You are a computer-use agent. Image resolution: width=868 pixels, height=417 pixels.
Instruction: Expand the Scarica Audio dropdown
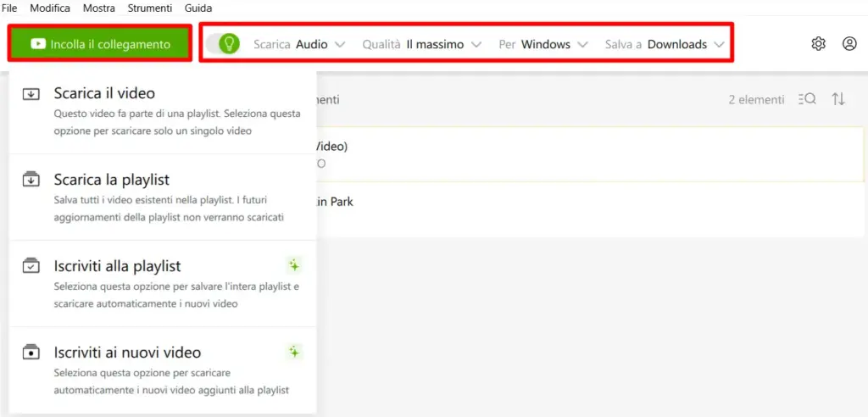point(299,44)
